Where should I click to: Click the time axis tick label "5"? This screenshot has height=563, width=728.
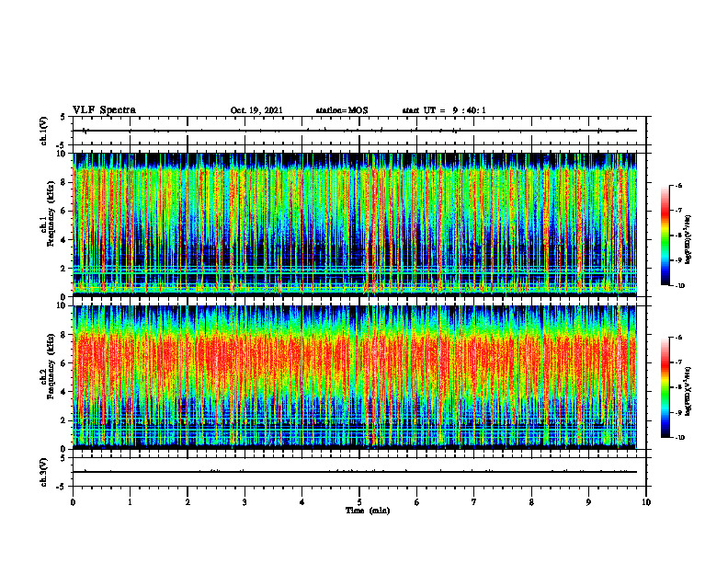pos(359,502)
